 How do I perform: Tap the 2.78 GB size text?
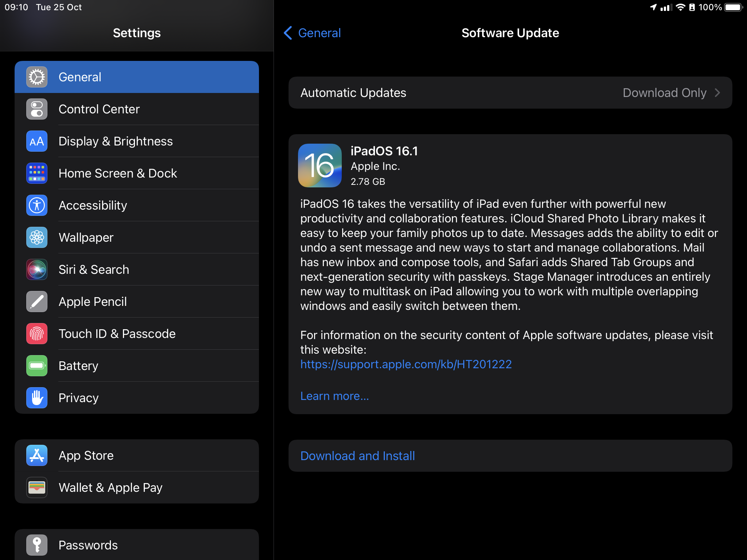click(368, 182)
